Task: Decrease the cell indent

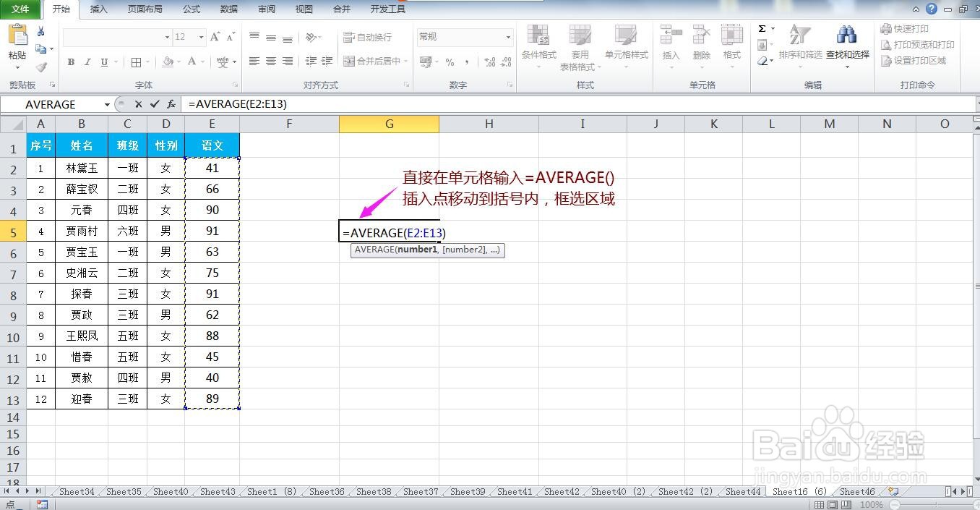Action: (311, 61)
